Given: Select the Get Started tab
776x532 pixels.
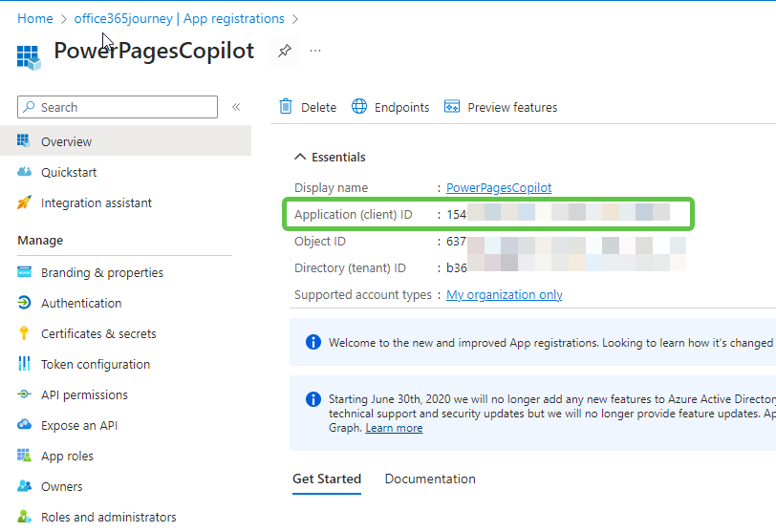Looking at the screenshot, I should pyautogui.click(x=327, y=479).
